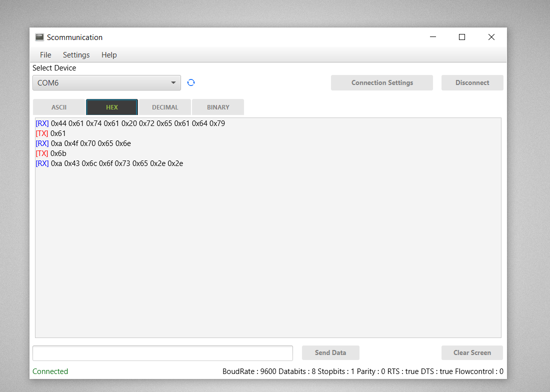Clear the communication screen
The width and height of the screenshot is (550, 392).
(472, 352)
